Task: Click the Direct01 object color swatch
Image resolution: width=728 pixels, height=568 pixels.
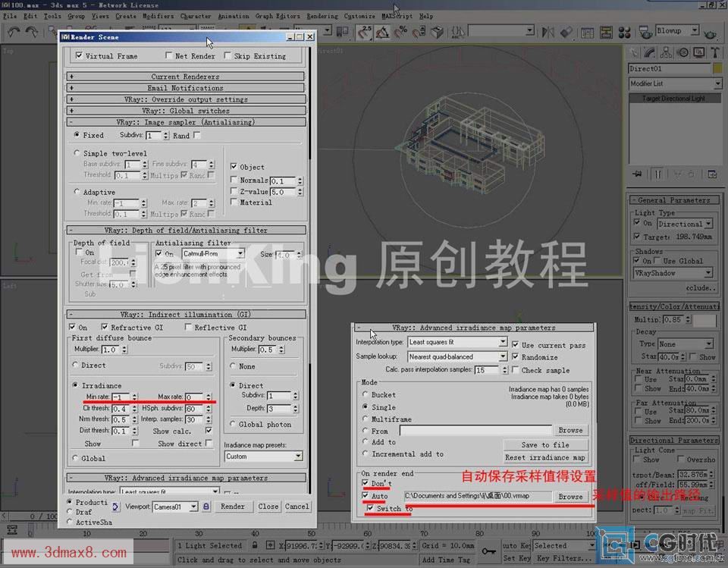Action: (x=717, y=68)
